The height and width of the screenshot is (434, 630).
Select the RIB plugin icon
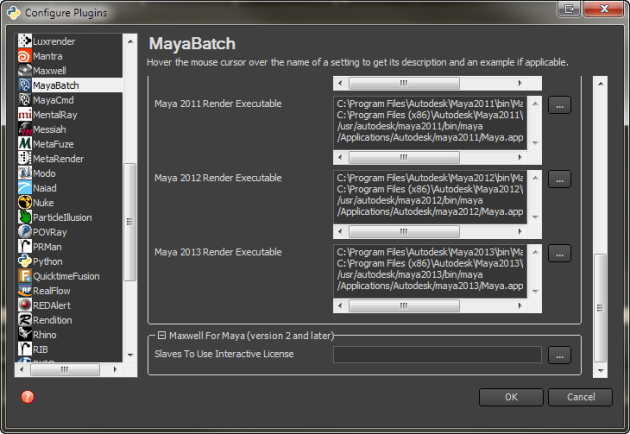point(25,349)
